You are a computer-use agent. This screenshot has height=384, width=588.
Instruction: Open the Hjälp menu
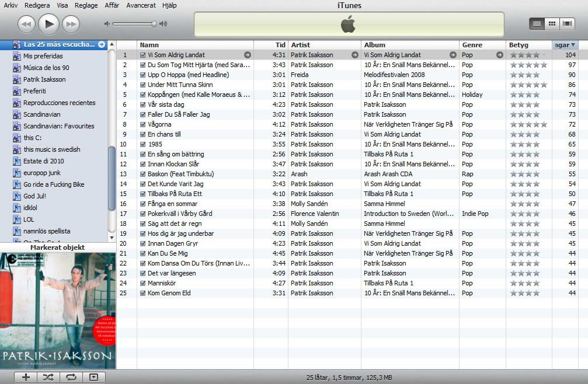169,5
